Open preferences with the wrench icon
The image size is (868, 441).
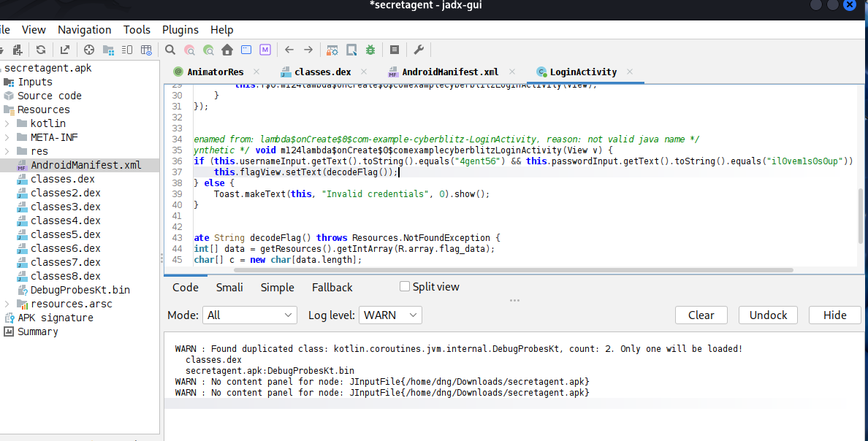point(419,50)
